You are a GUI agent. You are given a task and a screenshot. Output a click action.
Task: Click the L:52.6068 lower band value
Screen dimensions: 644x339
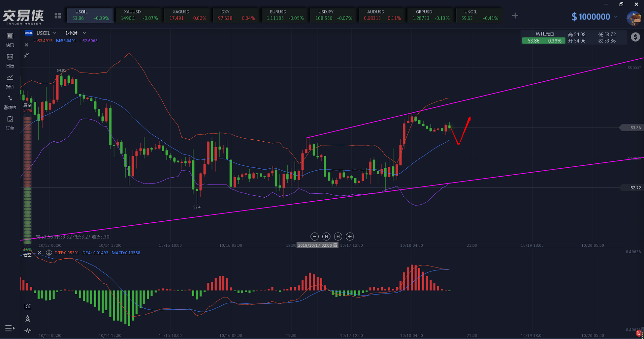88,41
